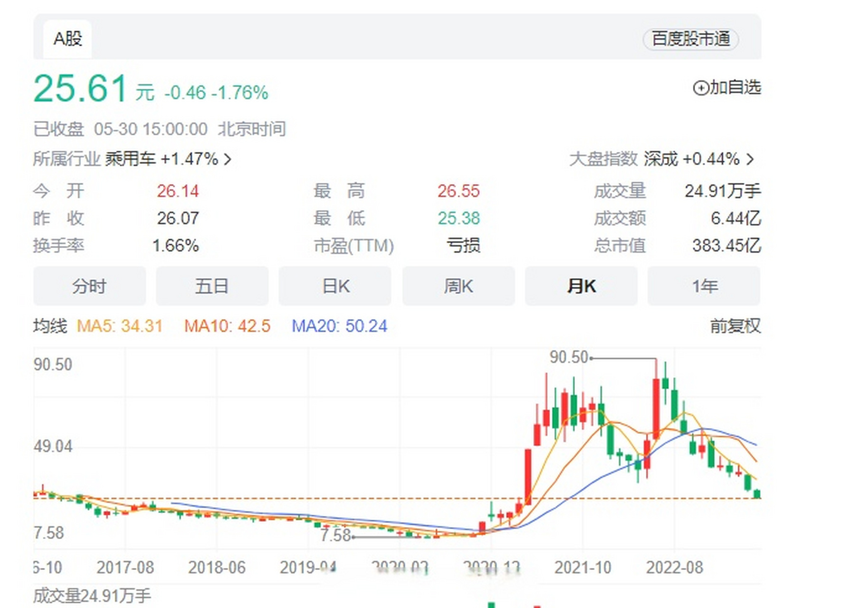
Task: Click the 加自选 plus icon
Action: click(702, 88)
